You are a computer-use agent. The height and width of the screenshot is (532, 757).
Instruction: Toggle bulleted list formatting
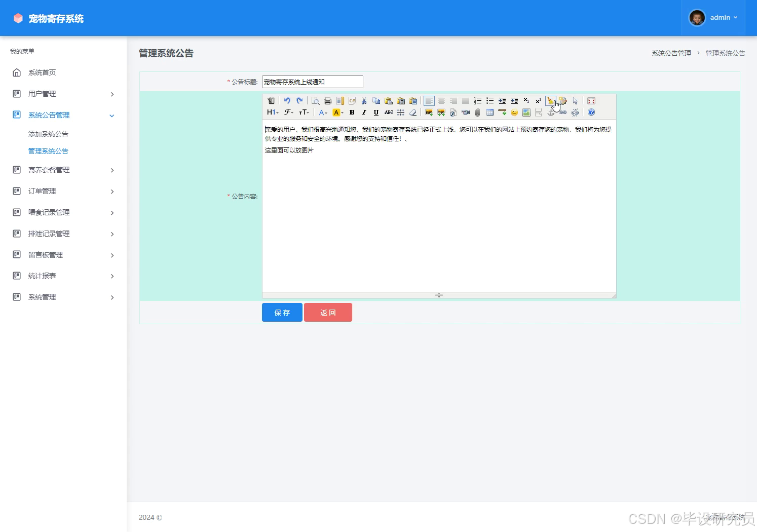point(490,101)
